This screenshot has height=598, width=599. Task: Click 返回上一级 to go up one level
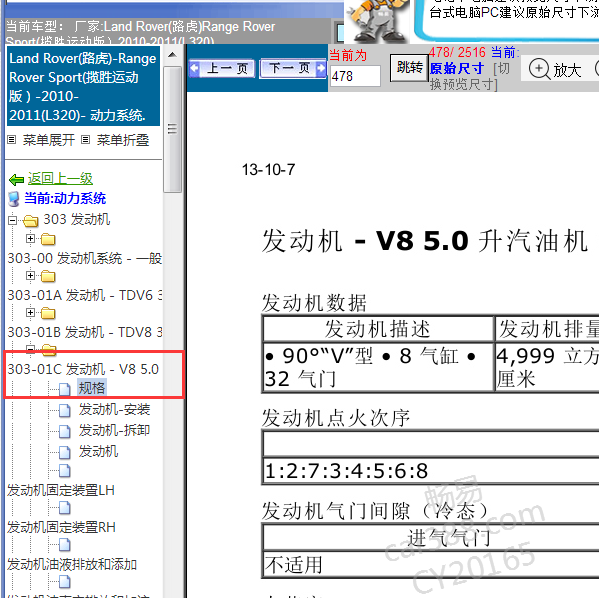coord(60,178)
